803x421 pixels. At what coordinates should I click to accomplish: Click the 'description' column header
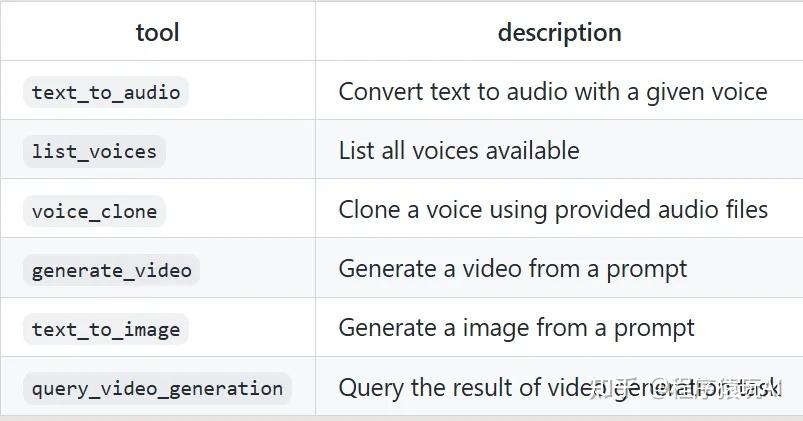tap(559, 32)
